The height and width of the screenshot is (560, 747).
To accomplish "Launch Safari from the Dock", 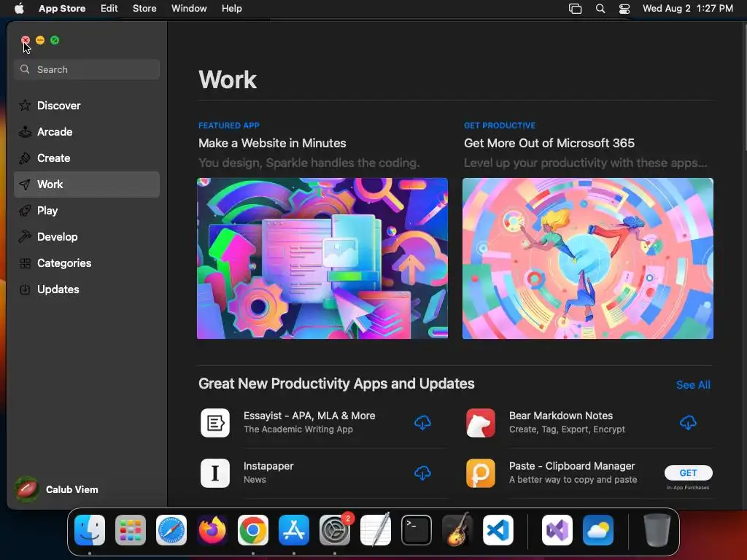I will (171, 530).
